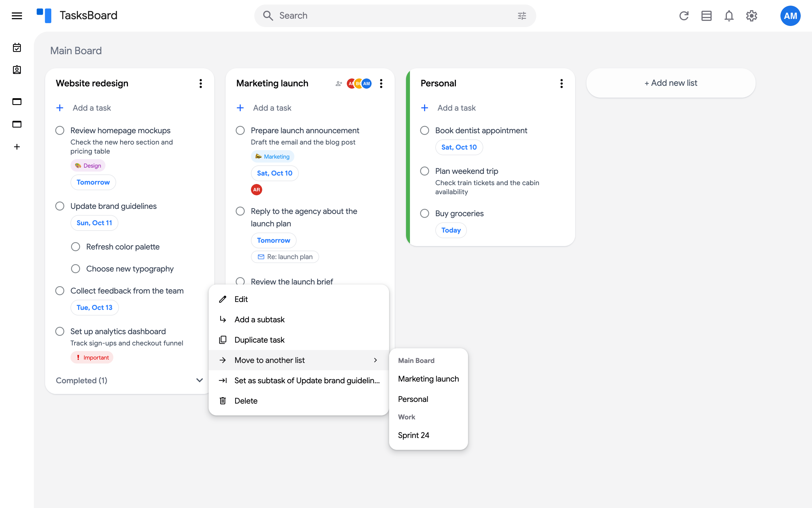
Task: Open the AM account avatar
Action: click(x=790, y=16)
